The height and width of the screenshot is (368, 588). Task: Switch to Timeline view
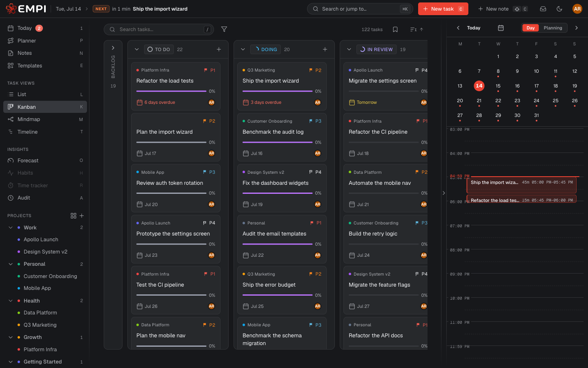(x=45, y=132)
